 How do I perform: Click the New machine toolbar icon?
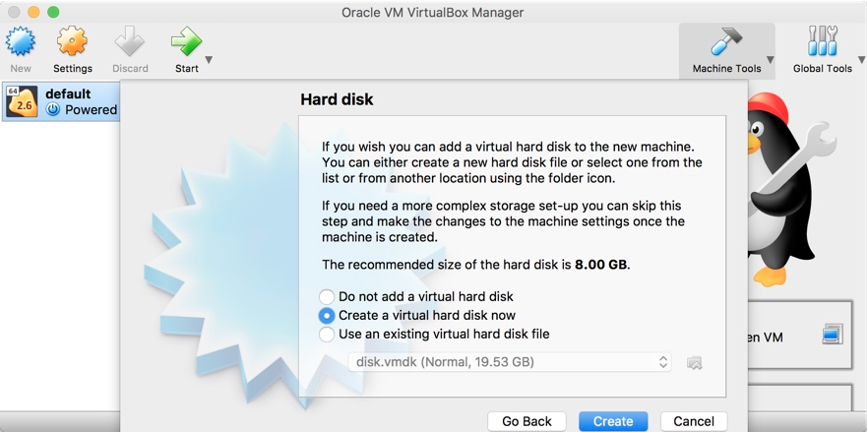[21, 42]
